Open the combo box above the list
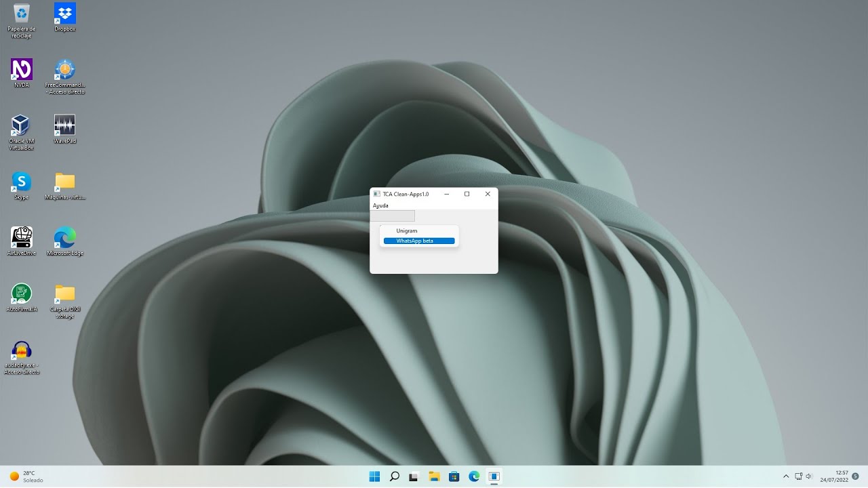 coord(392,216)
